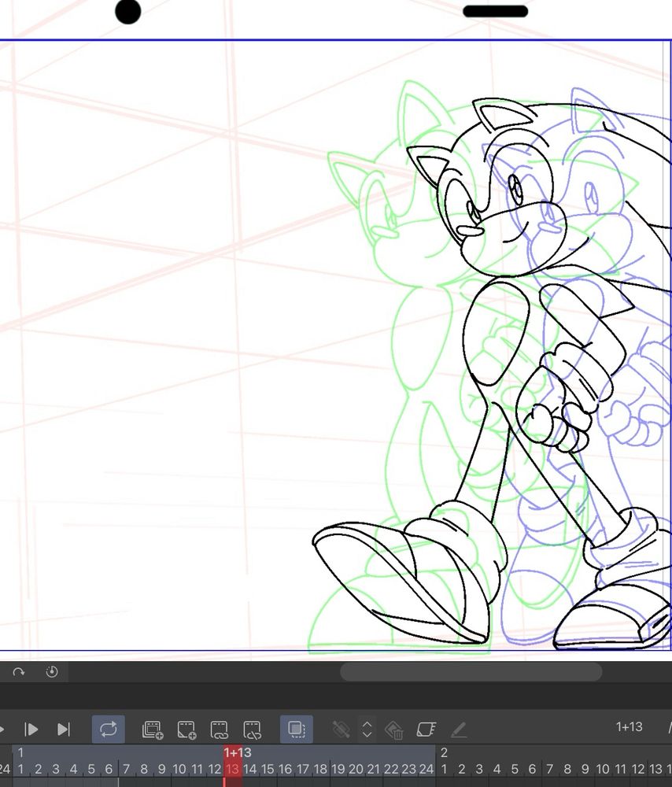Reset canvas rotation with the dial icon
Viewport: 672px width, 787px height.
tap(52, 671)
